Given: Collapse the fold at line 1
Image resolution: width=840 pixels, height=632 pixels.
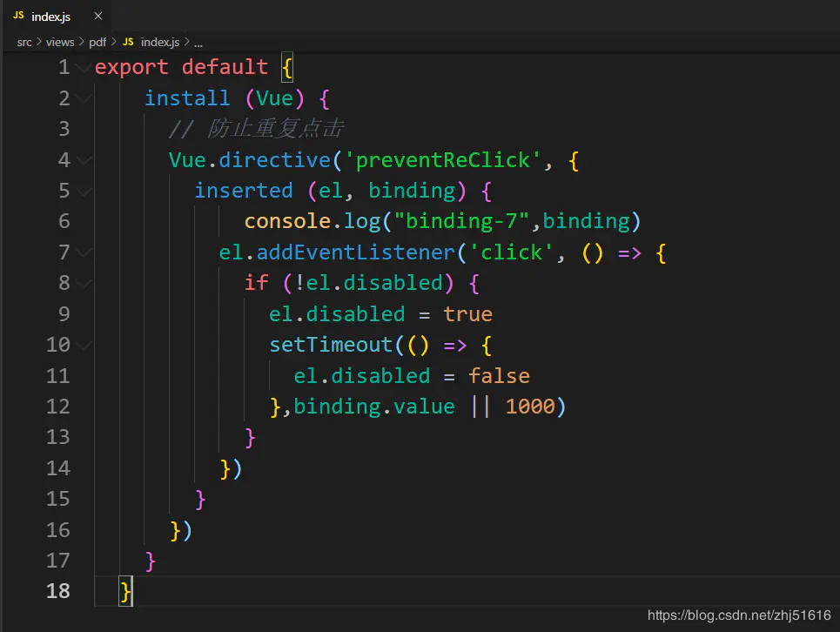Looking at the screenshot, I should coord(83,68).
